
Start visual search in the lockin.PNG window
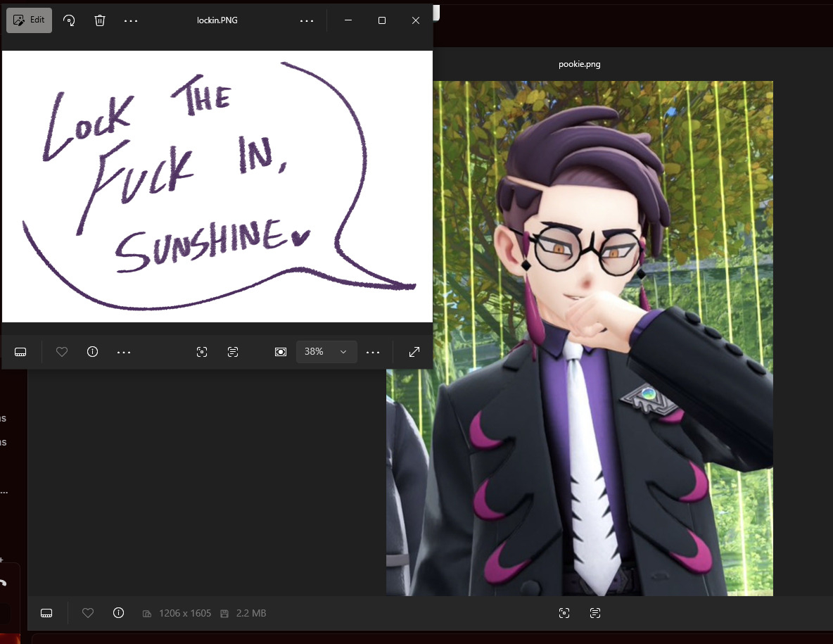tap(202, 352)
